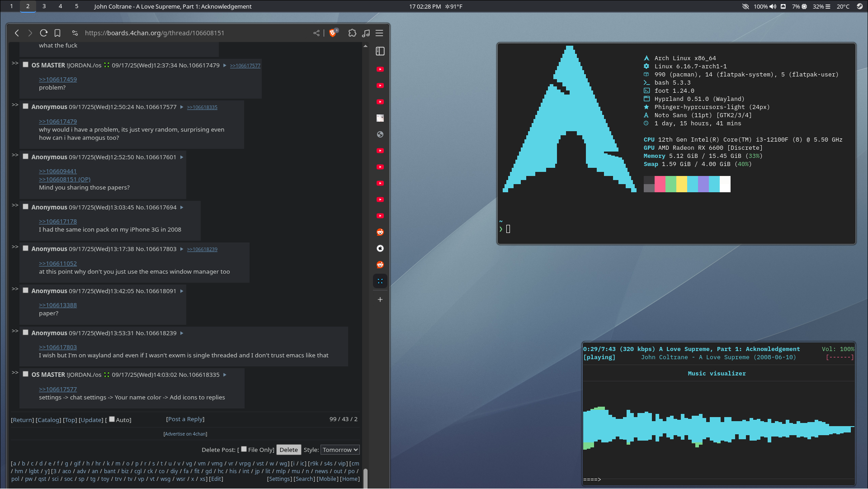Reload the 4chan thread page

pyautogui.click(x=43, y=33)
